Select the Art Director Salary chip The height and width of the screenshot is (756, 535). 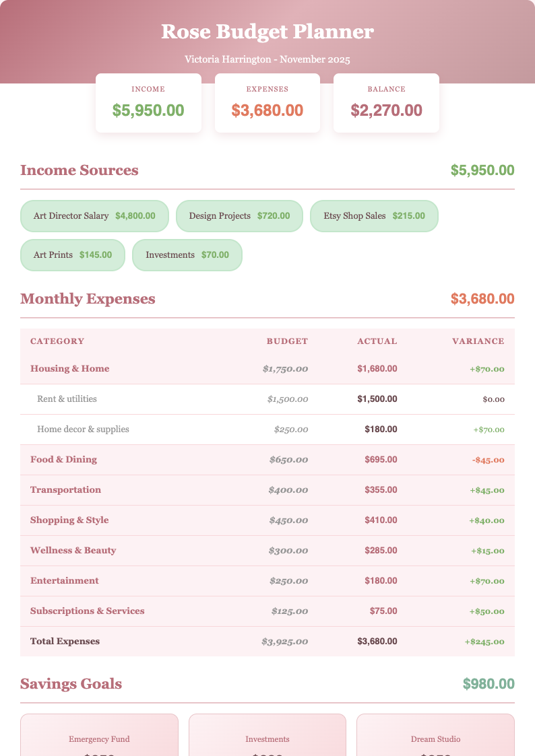coord(94,216)
